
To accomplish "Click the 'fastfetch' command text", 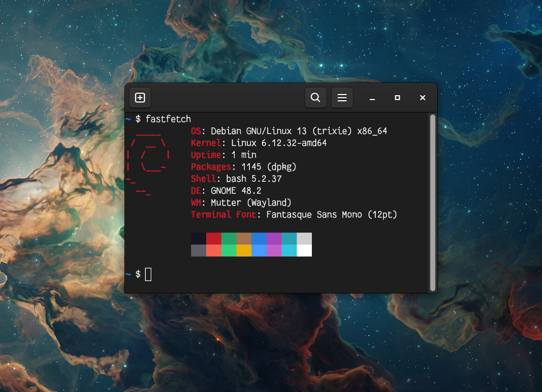I will click(x=168, y=119).
